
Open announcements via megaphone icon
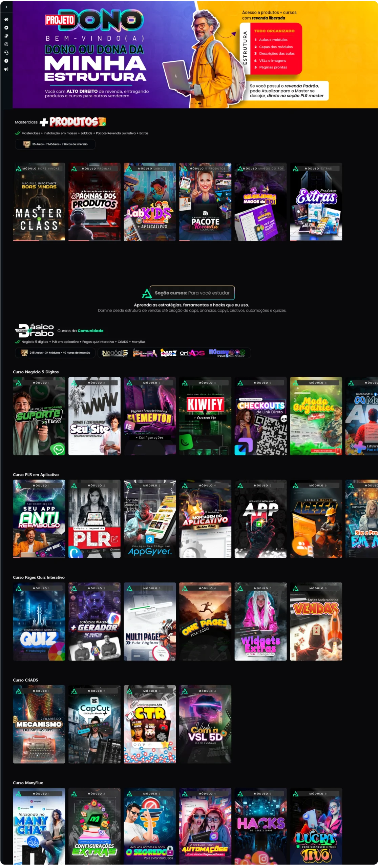click(x=6, y=69)
